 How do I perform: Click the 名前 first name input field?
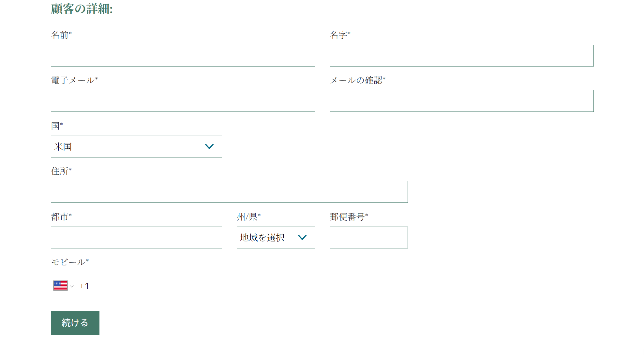pos(183,55)
